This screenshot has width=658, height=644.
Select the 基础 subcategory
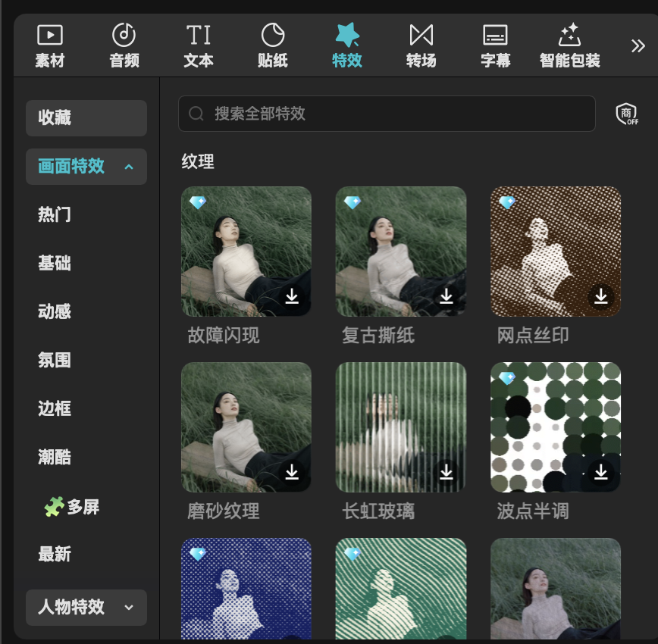pos(55,264)
